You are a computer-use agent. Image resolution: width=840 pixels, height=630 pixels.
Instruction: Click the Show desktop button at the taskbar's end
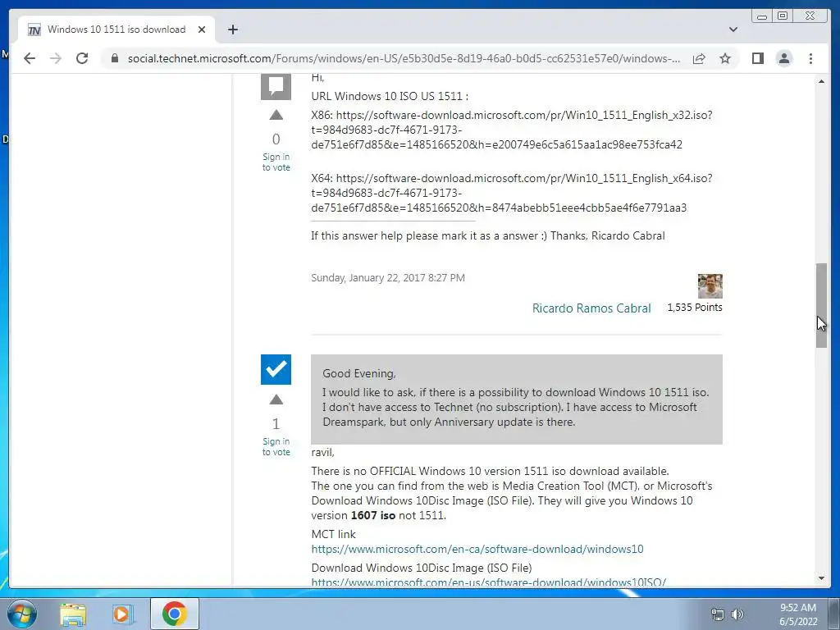coord(835,614)
